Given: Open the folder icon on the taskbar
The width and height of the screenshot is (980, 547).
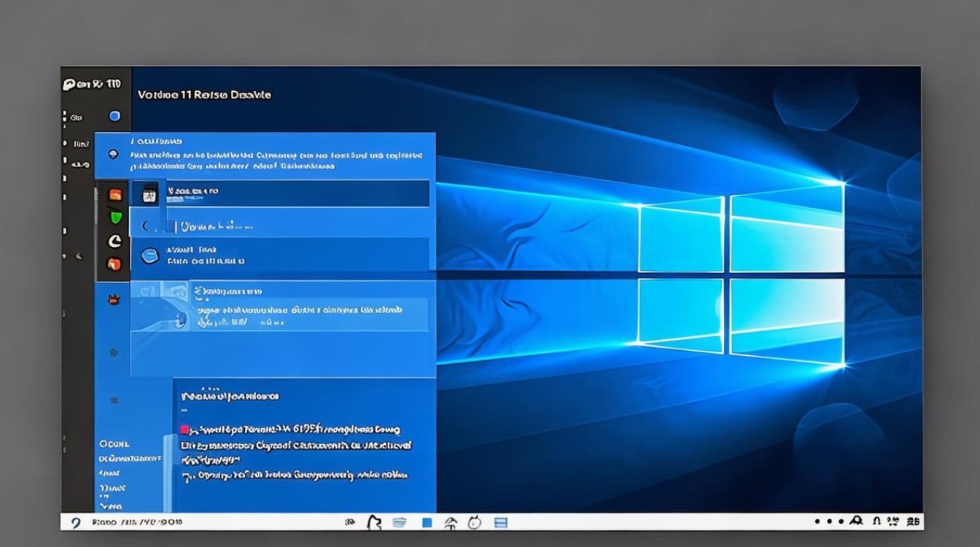Looking at the screenshot, I should [399, 522].
